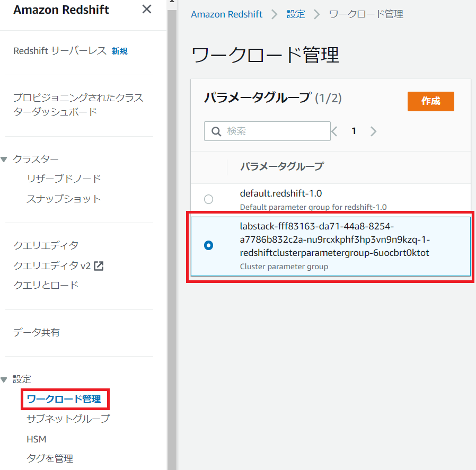Go to previous page of parameter groups
476x470 pixels.
click(x=334, y=131)
